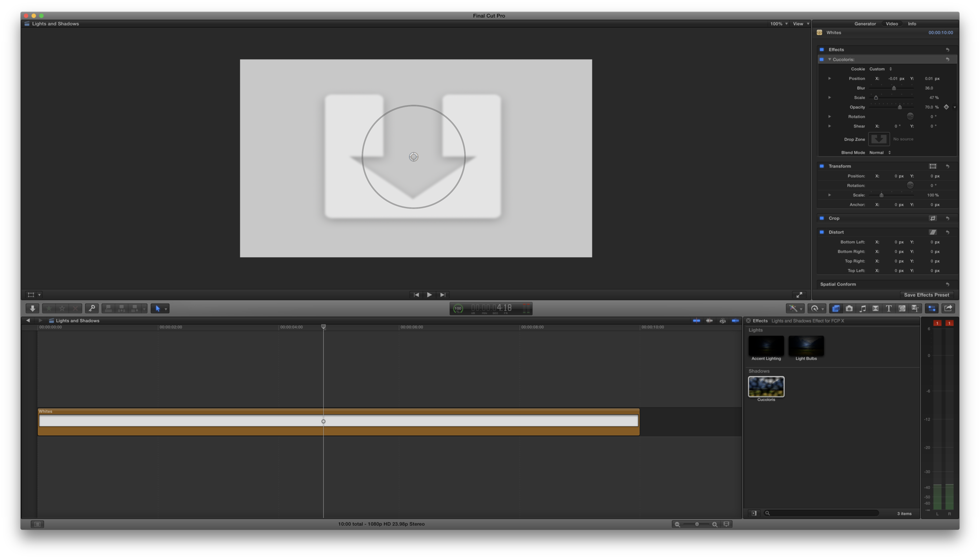980x559 pixels.
Task: Toggle the Transform section checkbox
Action: tap(822, 166)
